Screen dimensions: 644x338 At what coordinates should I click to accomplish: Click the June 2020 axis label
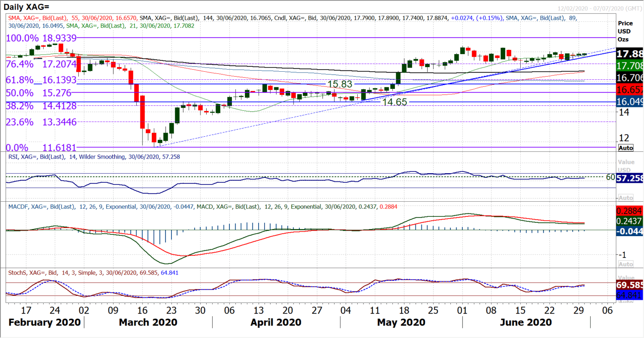coord(526,322)
